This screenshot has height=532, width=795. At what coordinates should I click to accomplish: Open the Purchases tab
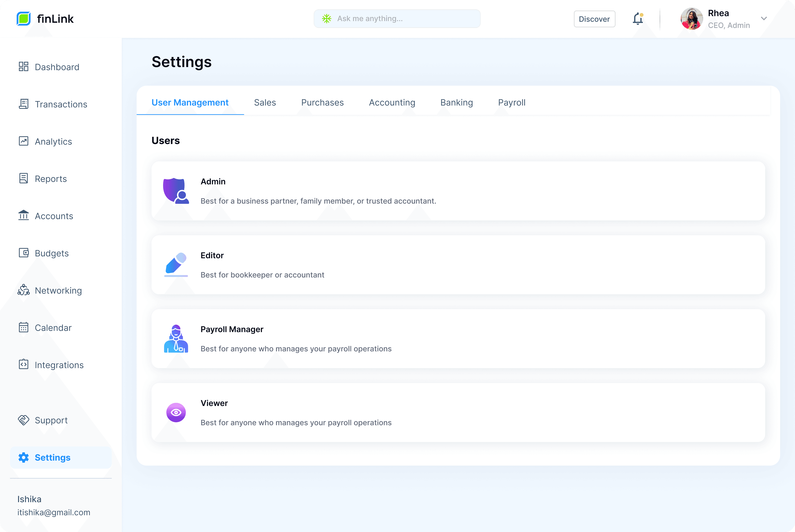(x=323, y=102)
